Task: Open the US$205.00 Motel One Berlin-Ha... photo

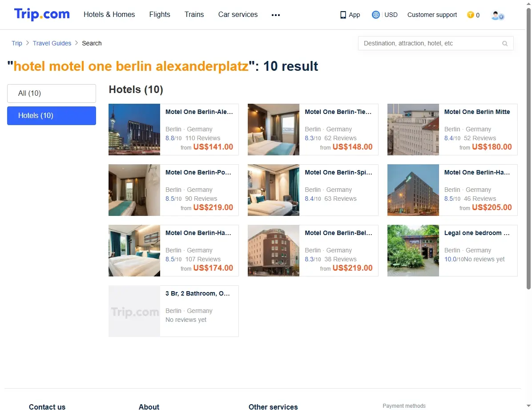Action: tap(413, 190)
